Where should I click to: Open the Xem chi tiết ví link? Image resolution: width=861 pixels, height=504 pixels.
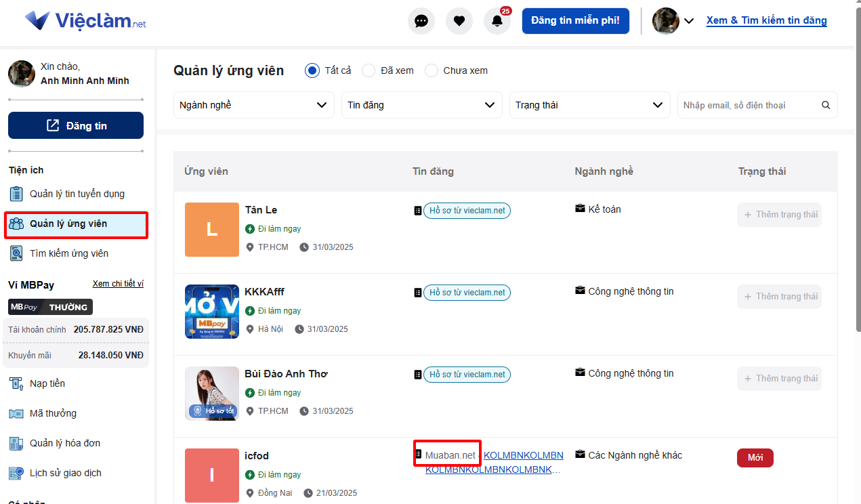[x=118, y=284]
